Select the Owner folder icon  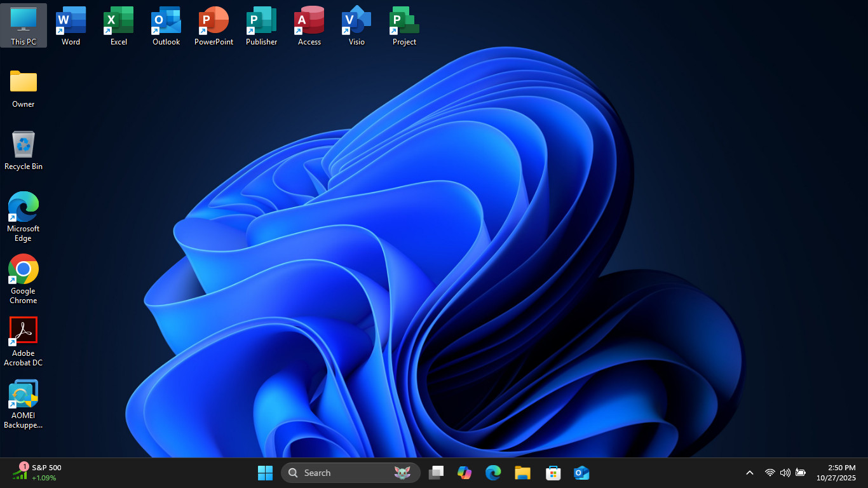point(24,88)
